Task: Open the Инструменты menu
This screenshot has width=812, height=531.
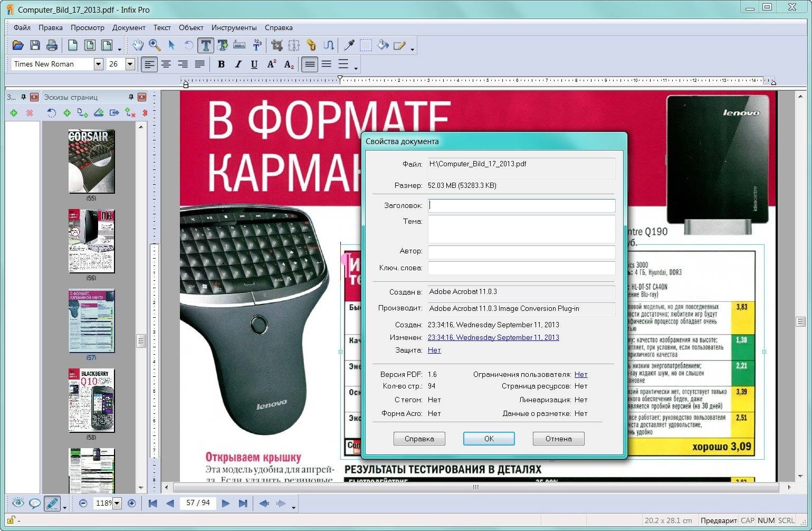Action: pyautogui.click(x=234, y=27)
